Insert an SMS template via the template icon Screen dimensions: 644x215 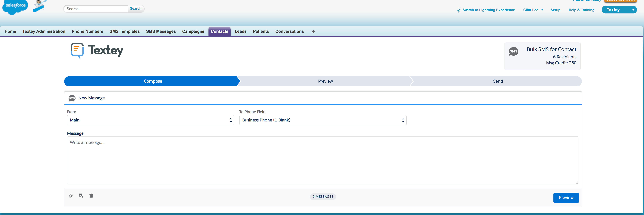[x=81, y=196]
